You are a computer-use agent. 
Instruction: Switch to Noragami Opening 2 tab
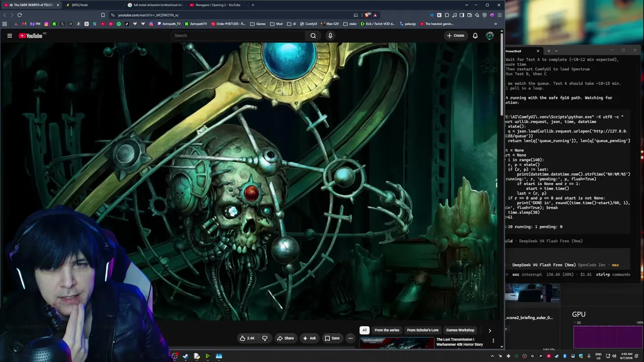[x=217, y=5]
